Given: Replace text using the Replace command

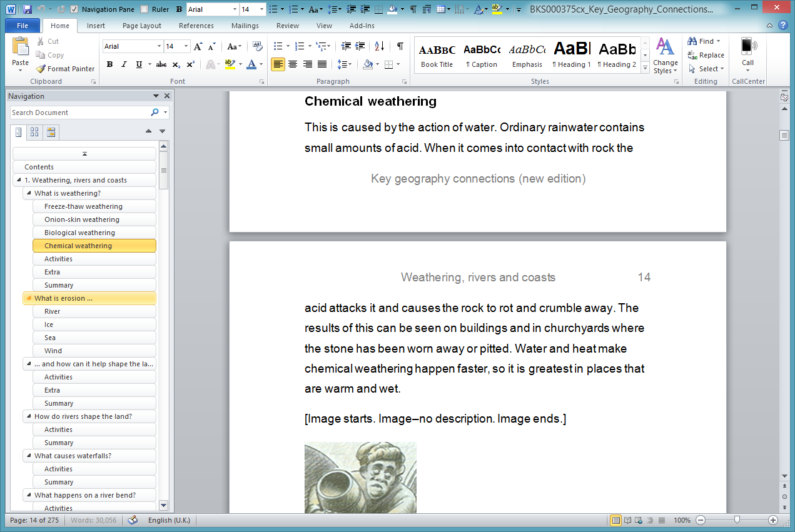Looking at the screenshot, I should click(x=706, y=55).
